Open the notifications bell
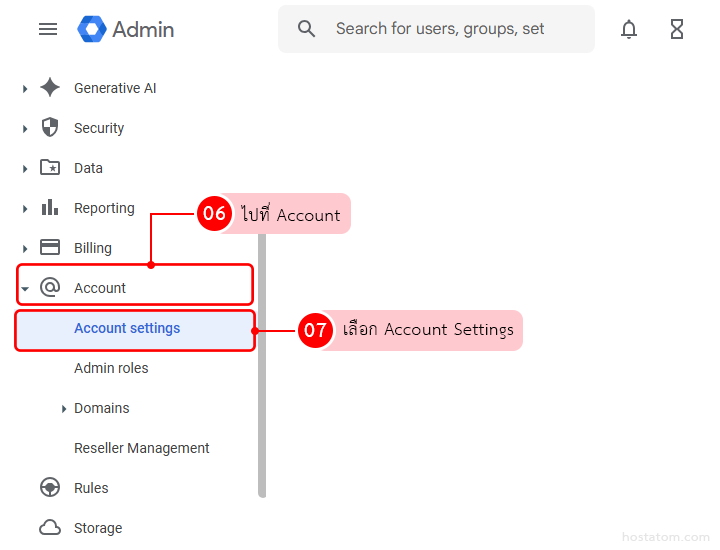Screen dimensions: 720x550 pos(629,29)
